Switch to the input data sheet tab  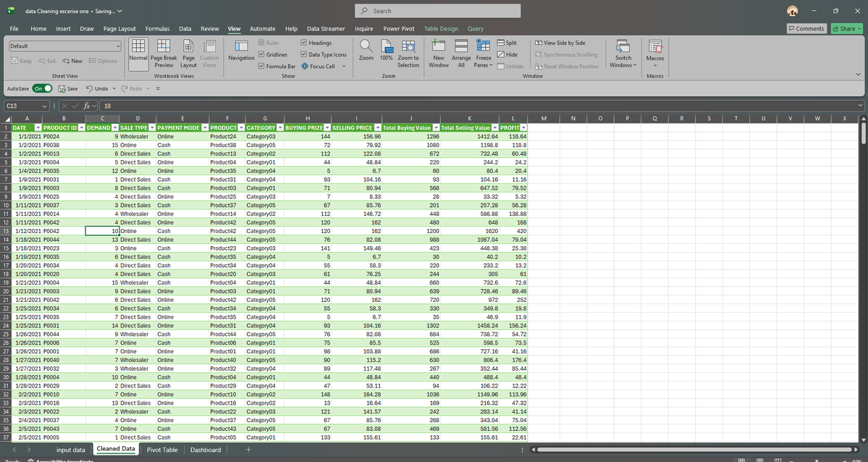(71, 450)
